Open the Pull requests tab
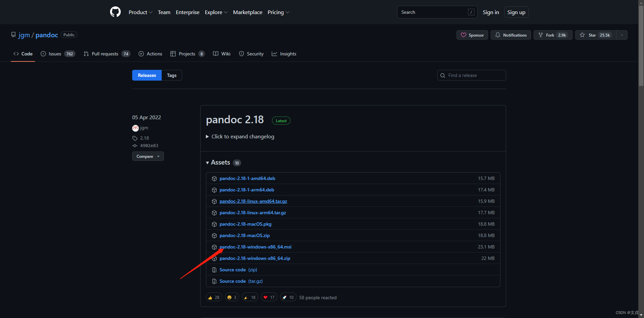The image size is (644, 318). coord(107,54)
